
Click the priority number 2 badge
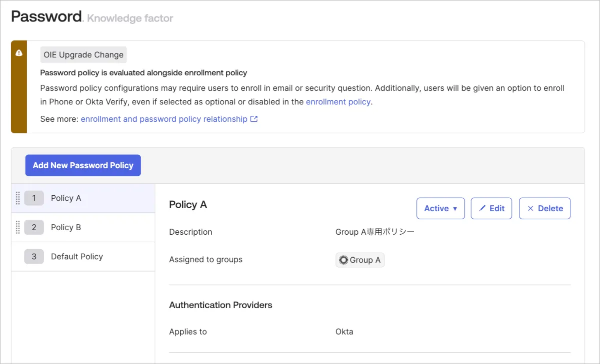coord(34,227)
